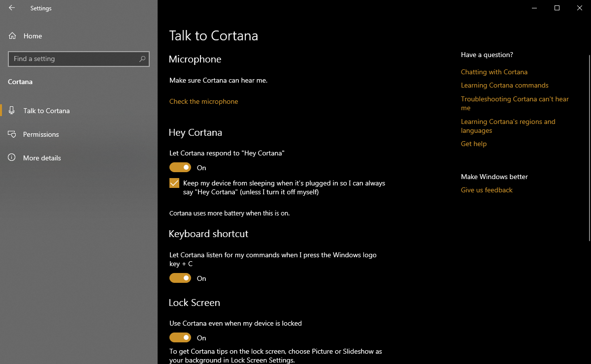
Task: Open Chatting with Cortana help link
Action: click(x=494, y=72)
